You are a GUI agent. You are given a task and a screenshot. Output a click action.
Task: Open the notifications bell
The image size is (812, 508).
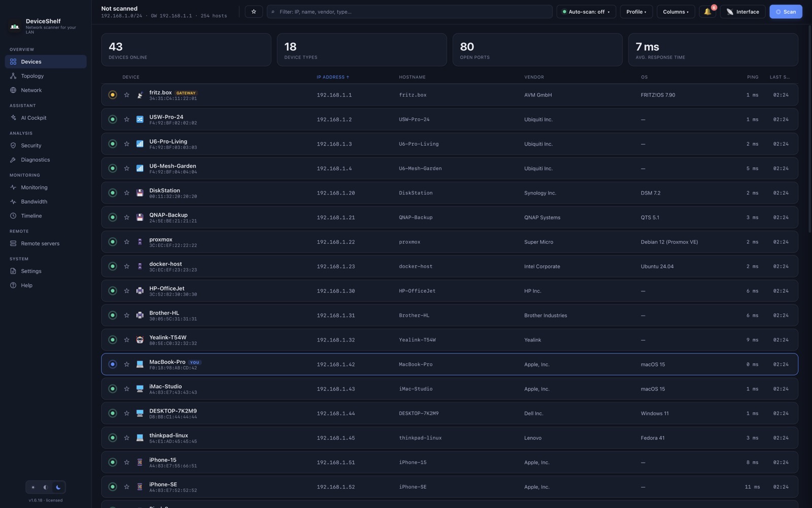pyautogui.click(x=707, y=12)
